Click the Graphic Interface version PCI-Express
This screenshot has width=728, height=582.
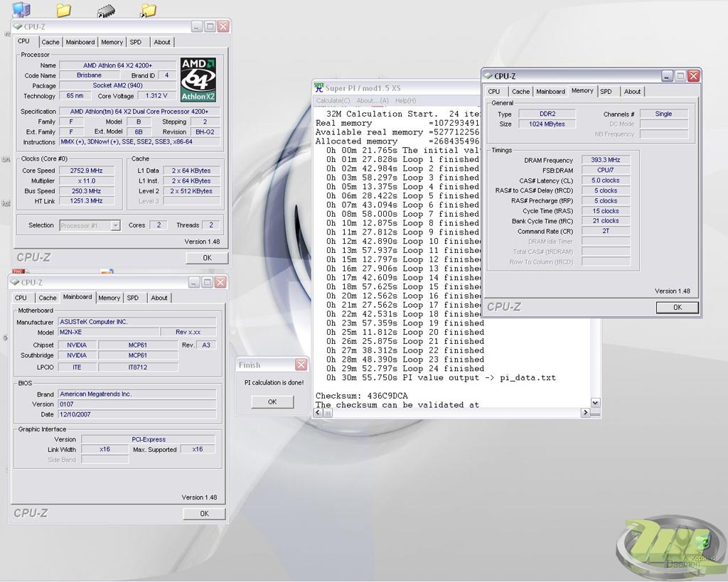[149, 439]
